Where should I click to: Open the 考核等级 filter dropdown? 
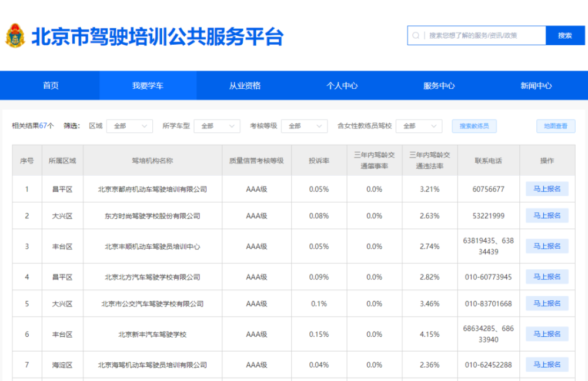[304, 126]
